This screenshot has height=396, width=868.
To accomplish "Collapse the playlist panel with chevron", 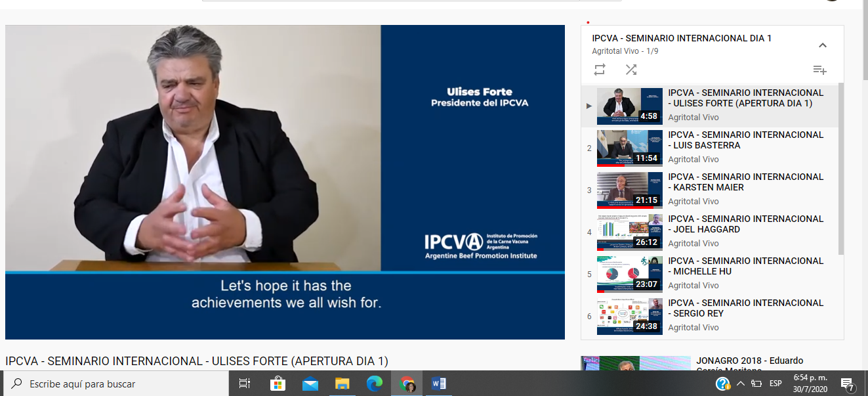I will [822, 45].
